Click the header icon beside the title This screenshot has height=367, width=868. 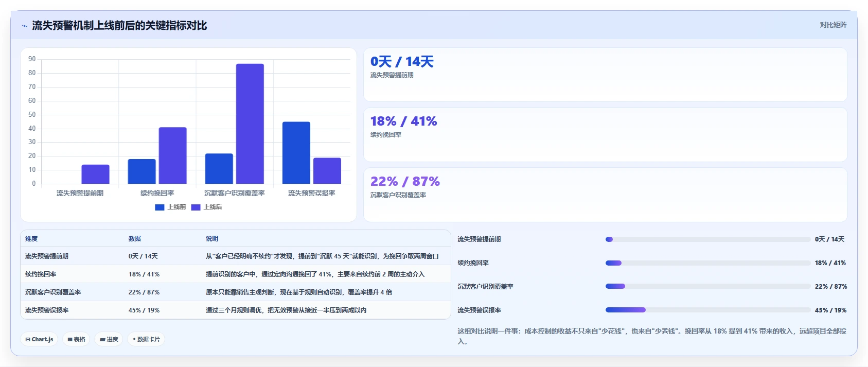pyautogui.click(x=24, y=26)
